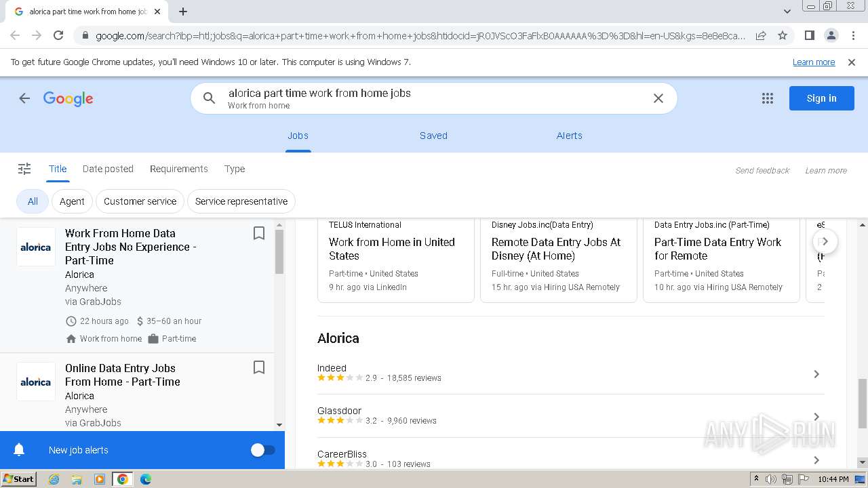Click the search magnifier icon

click(x=210, y=98)
